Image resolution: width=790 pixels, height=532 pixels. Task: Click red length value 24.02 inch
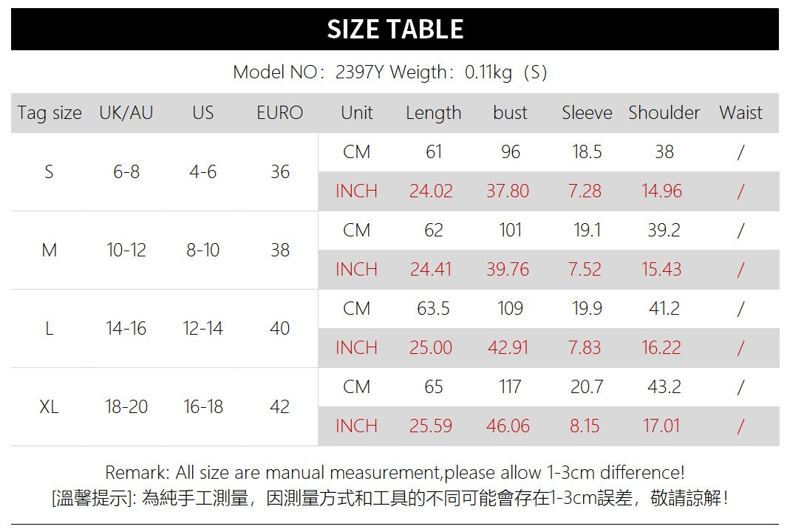pos(431,191)
